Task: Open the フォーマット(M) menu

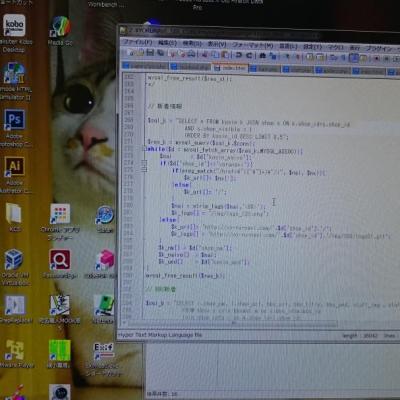Action: (252, 45)
